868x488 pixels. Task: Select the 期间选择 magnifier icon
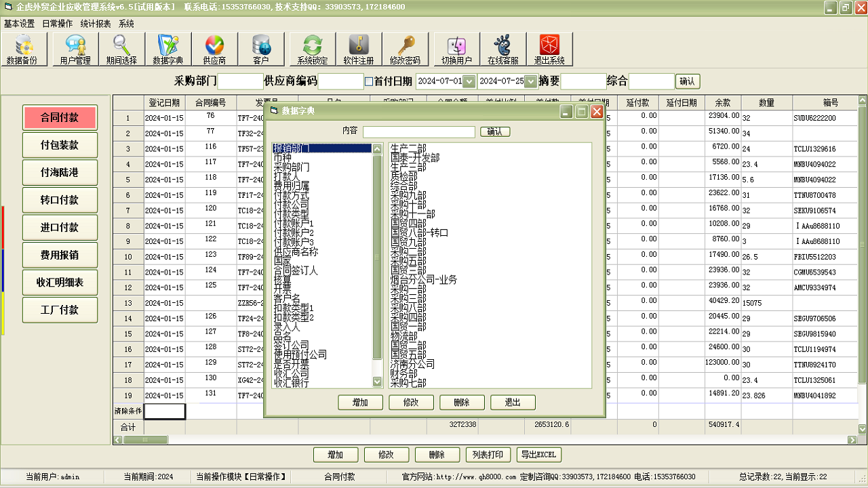click(121, 49)
